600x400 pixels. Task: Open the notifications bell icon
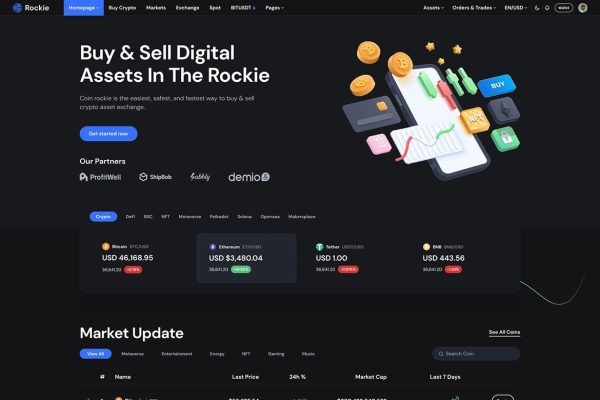(547, 8)
